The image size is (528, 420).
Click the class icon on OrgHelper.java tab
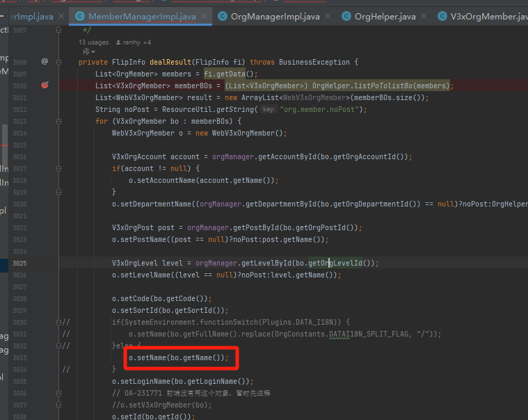pyautogui.click(x=346, y=16)
